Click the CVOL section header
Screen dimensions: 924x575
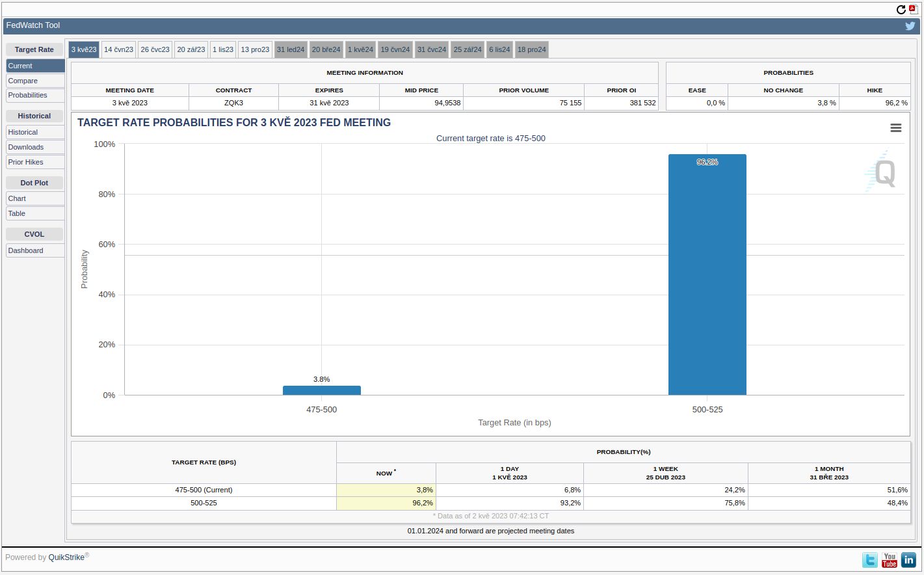pos(34,234)
